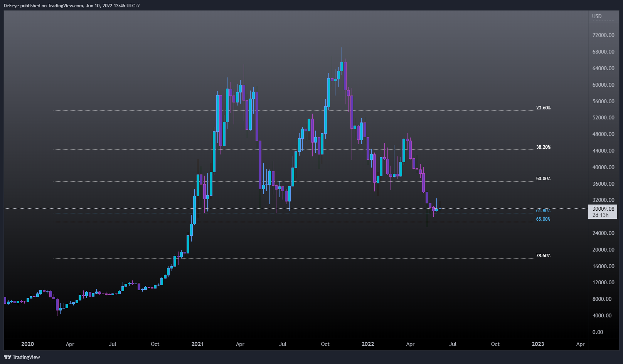
Task: Click the 30009.08 current price label
Action: [603, 209]
